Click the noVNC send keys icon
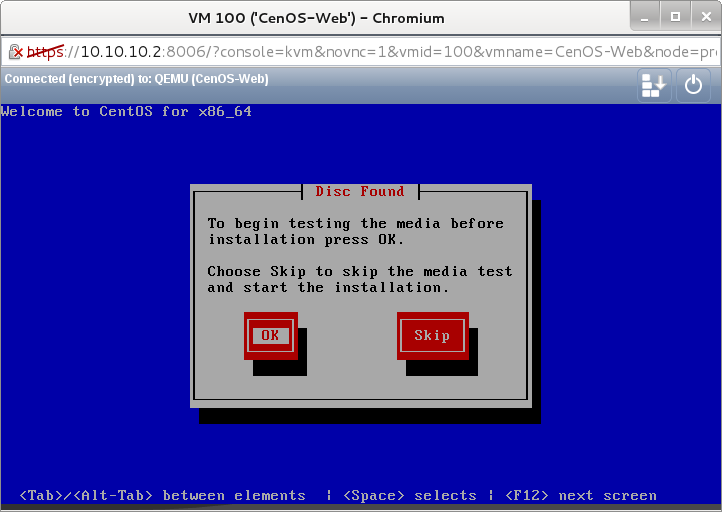Viewport: 722px width, 512px height. pyautogui.click(x=654, y=85)
